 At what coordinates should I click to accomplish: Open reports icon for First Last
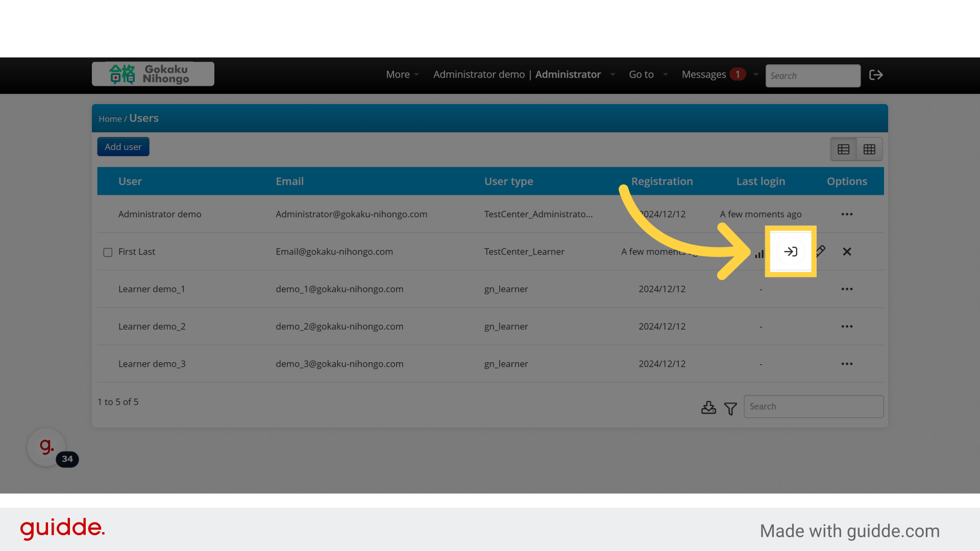click(759, 253)
